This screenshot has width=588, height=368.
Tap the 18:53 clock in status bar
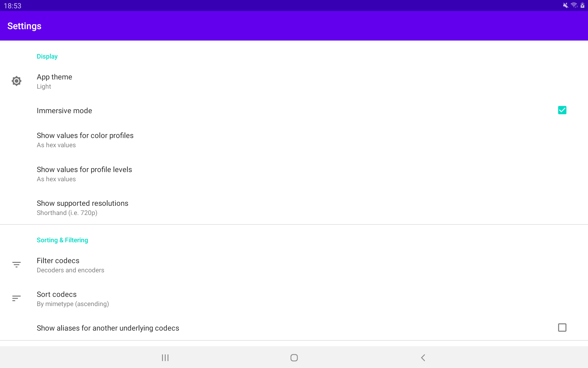13,5
